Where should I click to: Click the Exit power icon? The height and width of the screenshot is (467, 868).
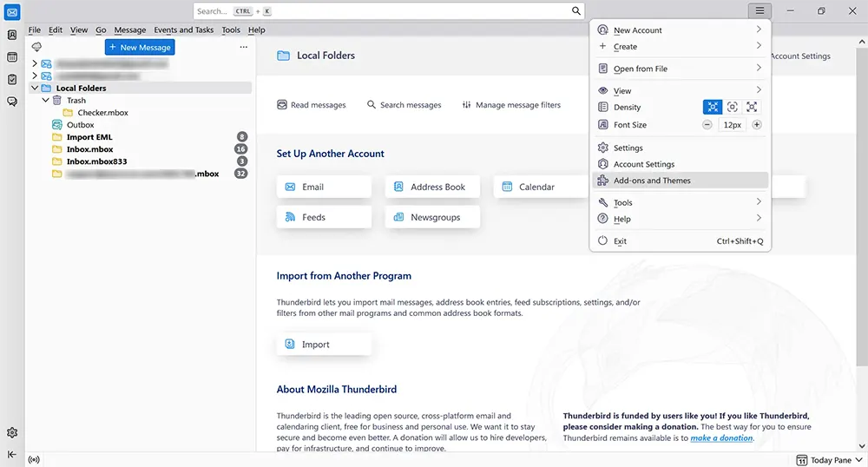[x=603, y=240]
